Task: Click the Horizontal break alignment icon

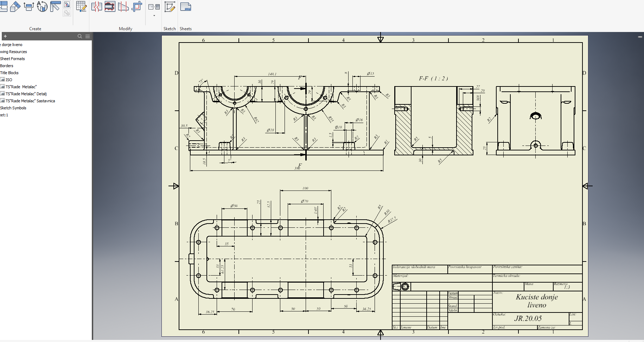Action: [x=154, y=7]
